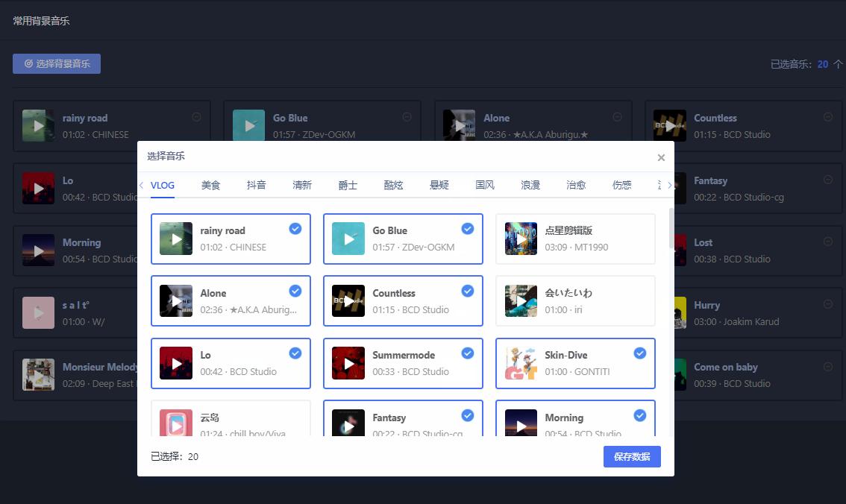This screenshot has height=504, width=846.
Task: Deselect the Countless track checkmark
Action: click(468, 291)
